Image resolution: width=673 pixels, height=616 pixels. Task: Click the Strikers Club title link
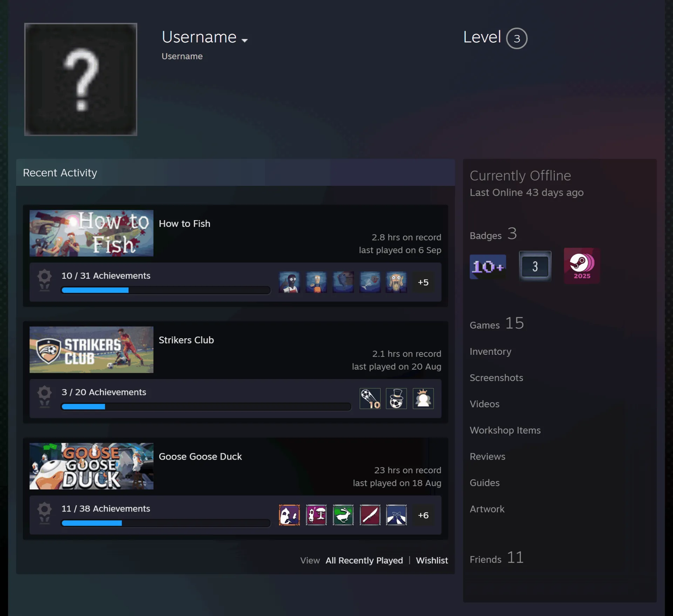point(186,340)
